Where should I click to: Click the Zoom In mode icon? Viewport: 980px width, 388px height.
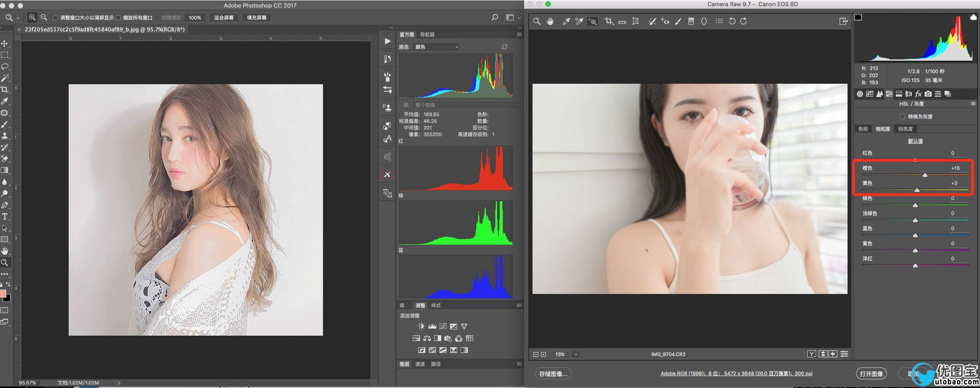32,17
